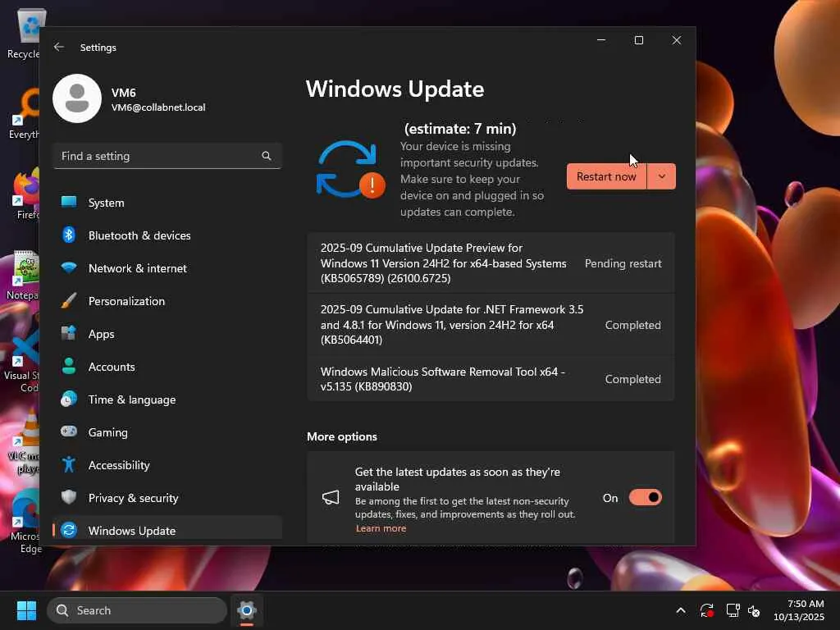The height and width of the screenshot is (630, 840).
Task: Click the Apps sidebar icon
Action: coord(69,333)
